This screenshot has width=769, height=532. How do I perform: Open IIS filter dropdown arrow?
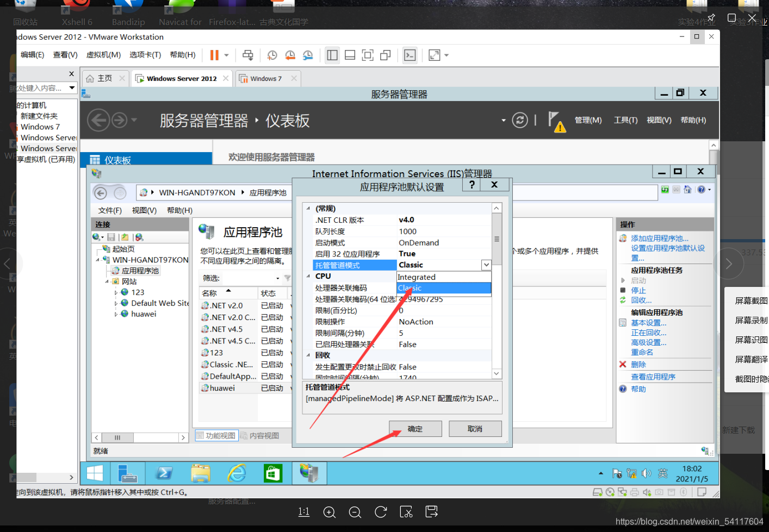pyautogui.click(x=278, y=278)
